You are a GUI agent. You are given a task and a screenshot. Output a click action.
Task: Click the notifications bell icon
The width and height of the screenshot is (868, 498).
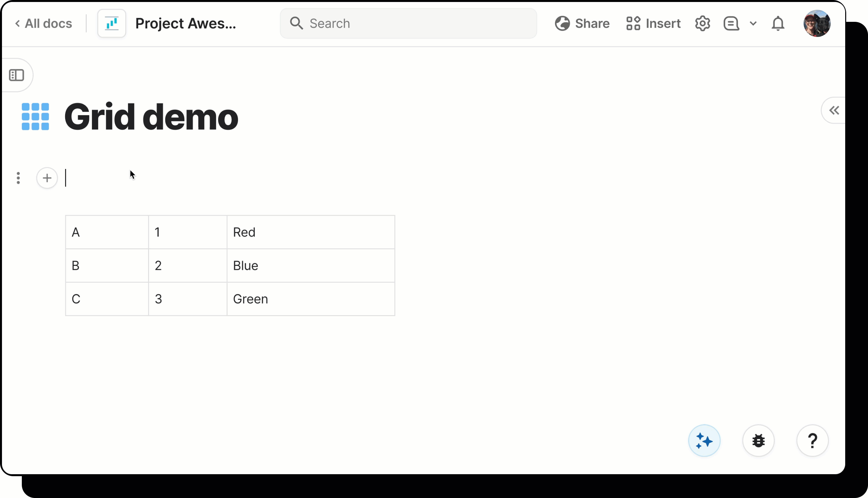[x=778, y=23]
